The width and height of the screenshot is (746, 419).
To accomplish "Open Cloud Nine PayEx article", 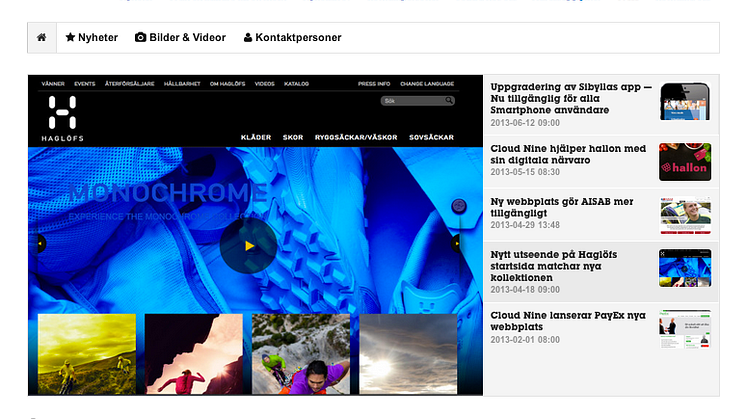I will (568, 321).
